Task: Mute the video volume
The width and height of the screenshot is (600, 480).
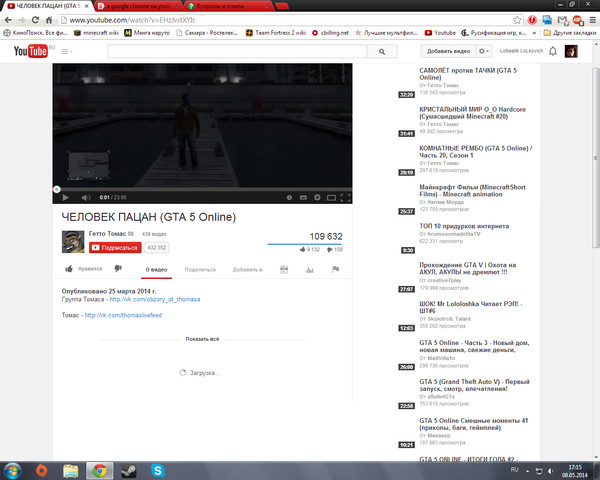Action: coord(86,198)
